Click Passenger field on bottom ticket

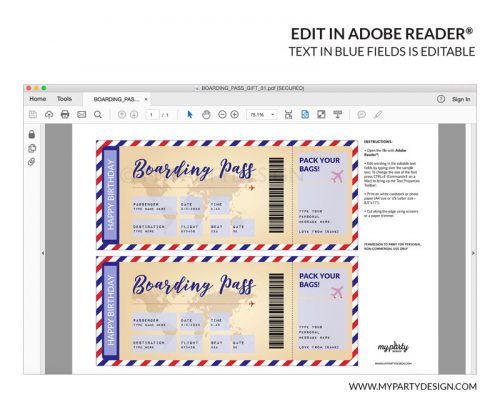coord(154,322)
